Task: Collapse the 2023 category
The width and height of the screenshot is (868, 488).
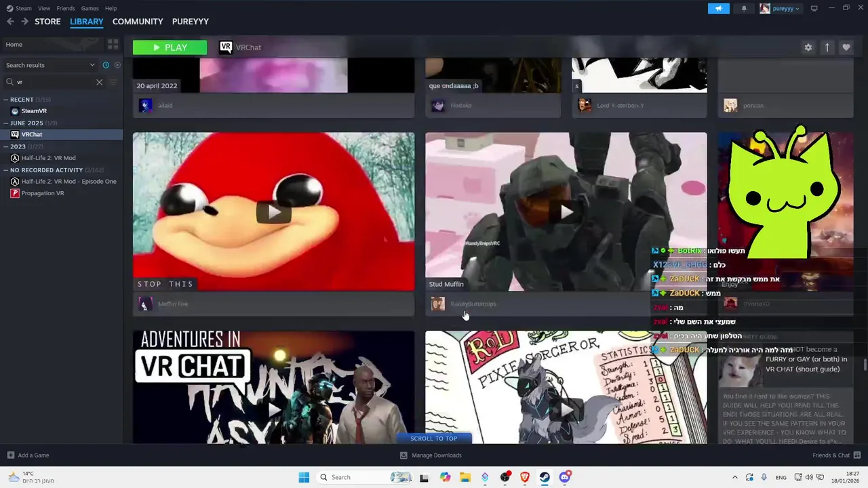Action: (x=5, y=146)
